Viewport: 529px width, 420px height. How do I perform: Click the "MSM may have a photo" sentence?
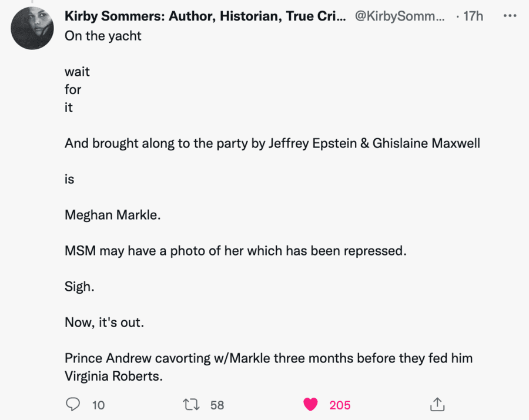click(x=235, y=251)
